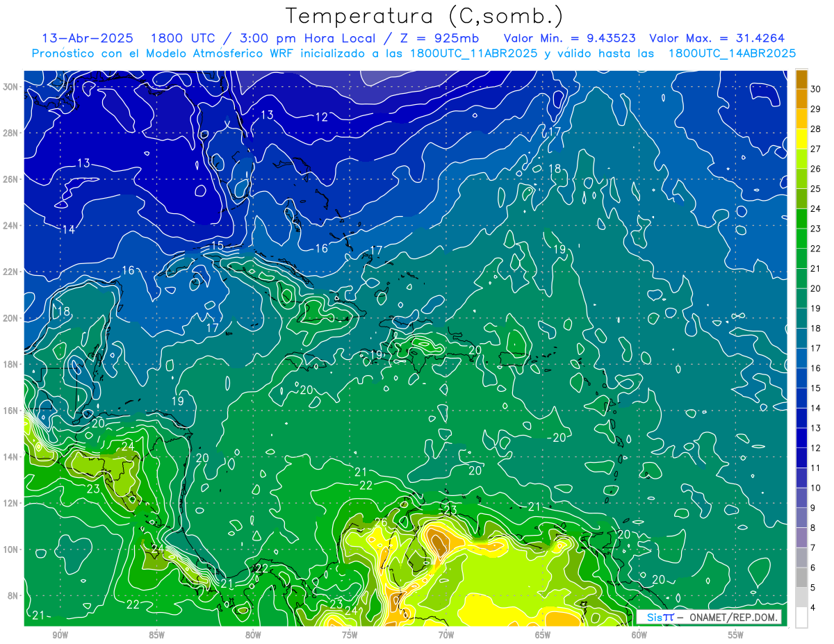Click the 24N latitude axis label
834x644 pixels.
pyautogui.click(x=10, y=225)
